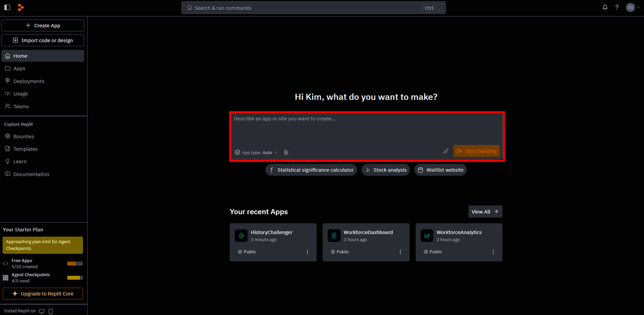Click 'Your Starter Plan' heading
This screenshot has width=644, height=315.
(x=23, y=230)
